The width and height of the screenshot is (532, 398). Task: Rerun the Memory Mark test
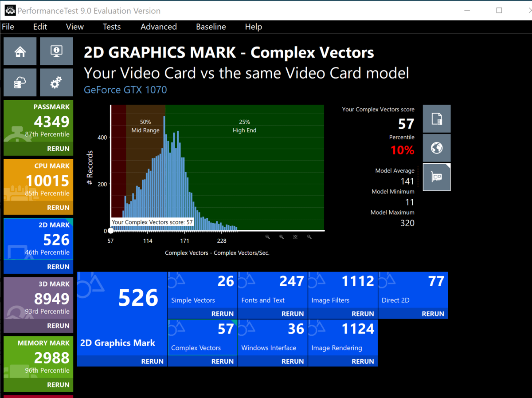(58, 385)
